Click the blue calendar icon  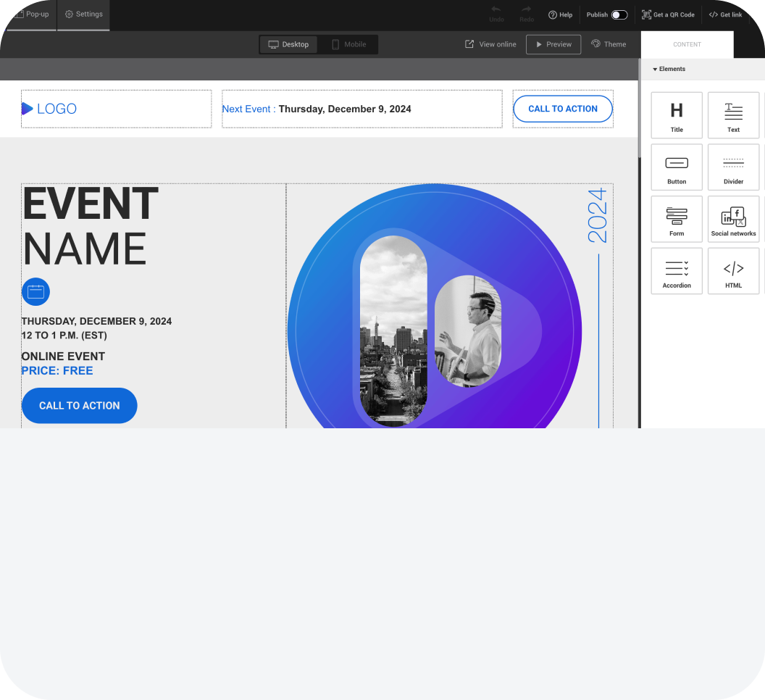point(35,292)
